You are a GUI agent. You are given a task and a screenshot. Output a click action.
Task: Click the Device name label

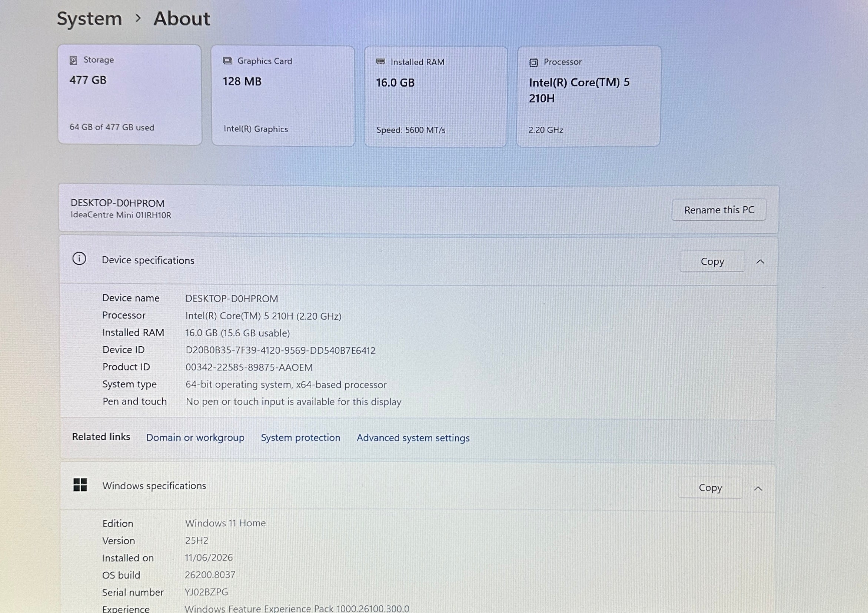pyautogui.click(x=131, y=298)
